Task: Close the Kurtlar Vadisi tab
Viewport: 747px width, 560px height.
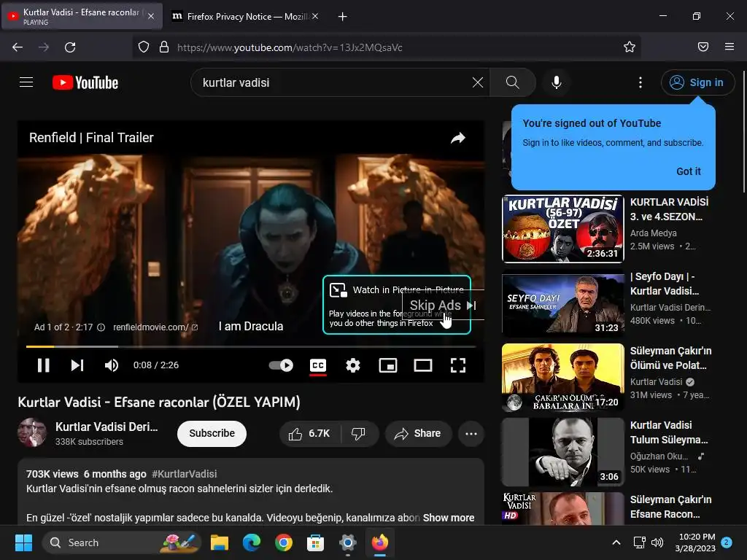Action: pos(150,16)
